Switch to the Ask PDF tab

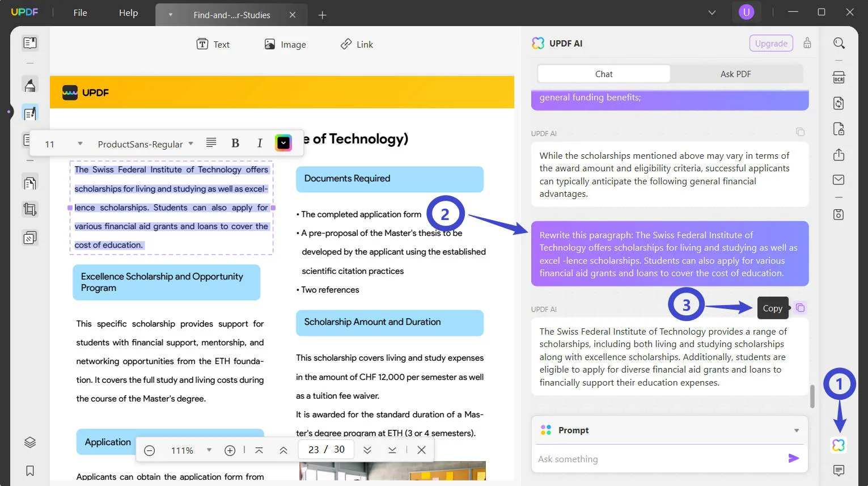coord(735,74)
